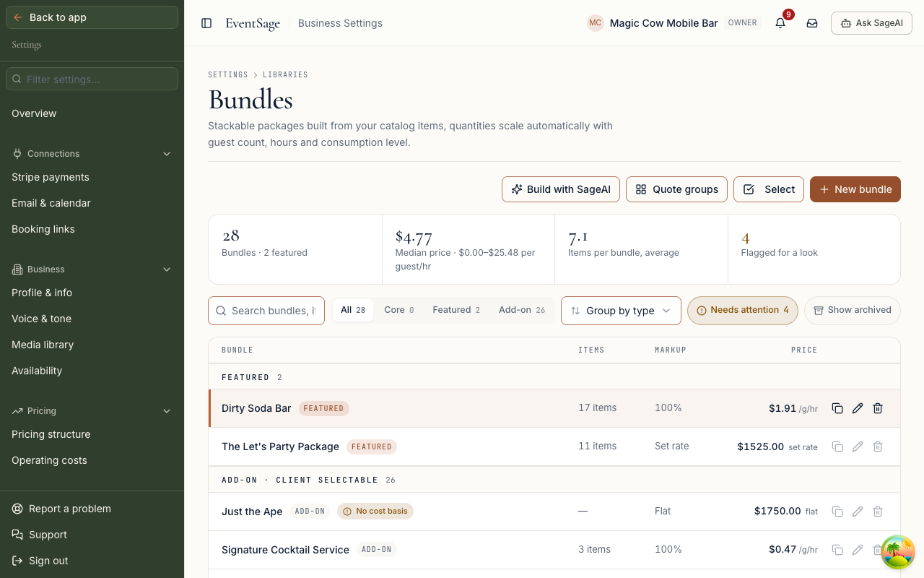Image resolution: width=924 pixels, height=578 pixels.
Task: Focus the Filter settings field
Action: pos(92,79)
